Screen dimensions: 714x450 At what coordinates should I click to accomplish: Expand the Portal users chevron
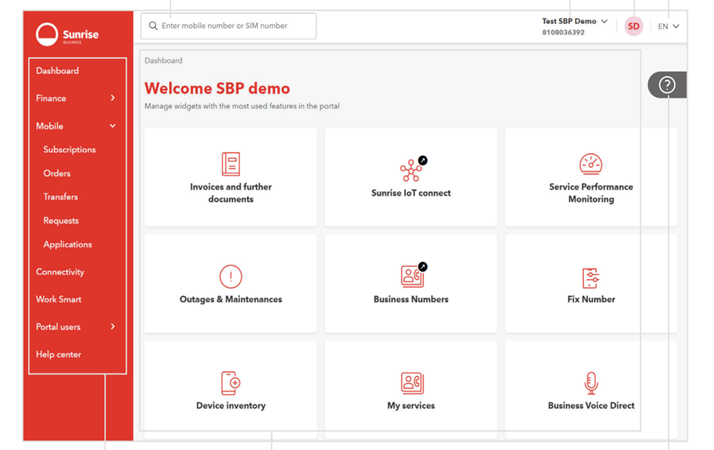(x=112, y=327)
